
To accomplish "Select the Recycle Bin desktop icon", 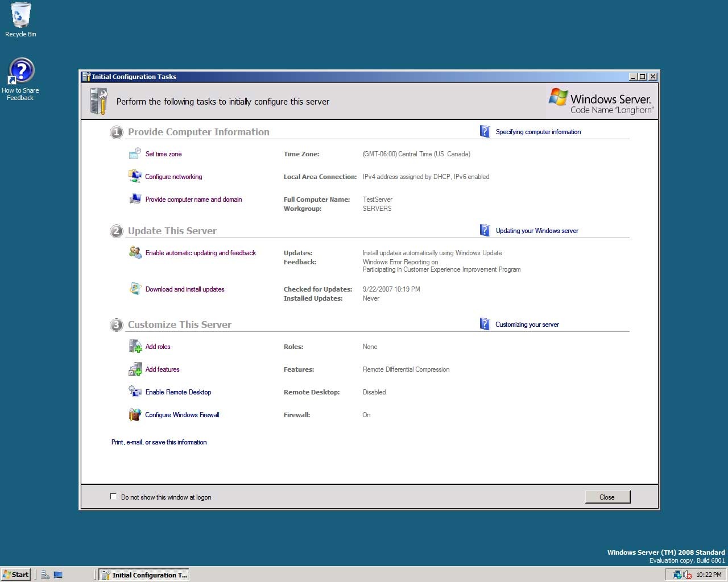I will click(20, 20).
